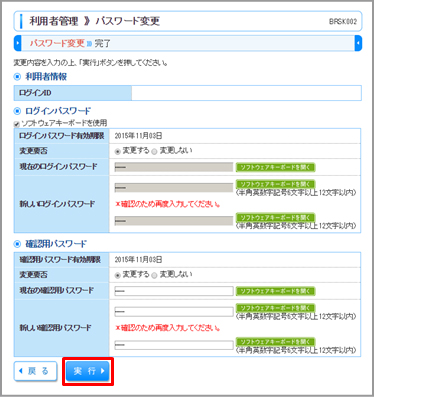Open software keyboard for re-entry 新しい確認用パスワード field

(x=275, y=342)
